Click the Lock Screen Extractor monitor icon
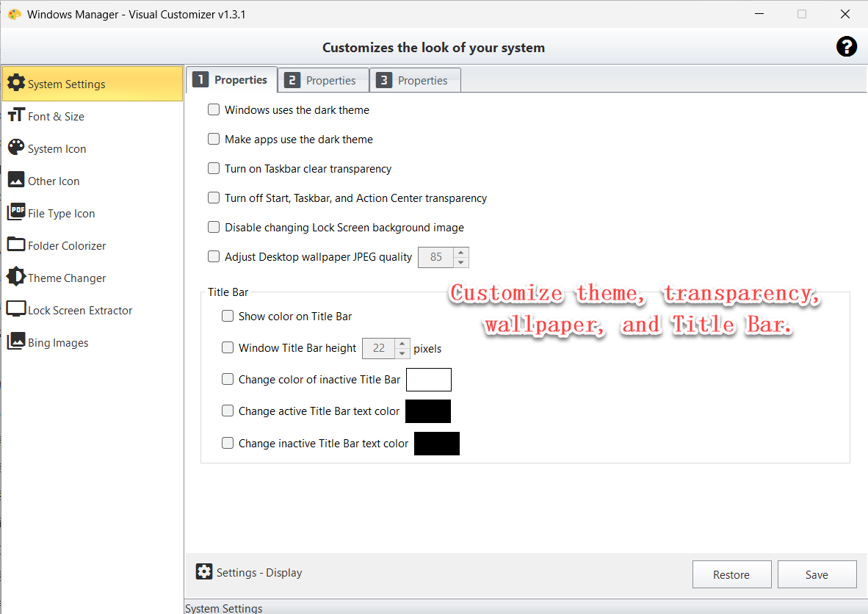Image resolution: width=868 pixels, height=614 pixels. 16,309
